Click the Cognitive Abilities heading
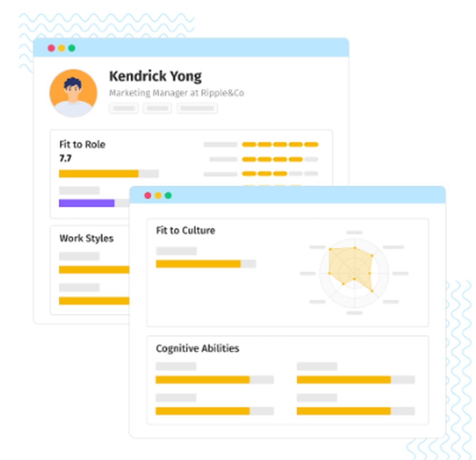Screen dimensions: 476x460 pyautogui.click(x=198, y=348)
